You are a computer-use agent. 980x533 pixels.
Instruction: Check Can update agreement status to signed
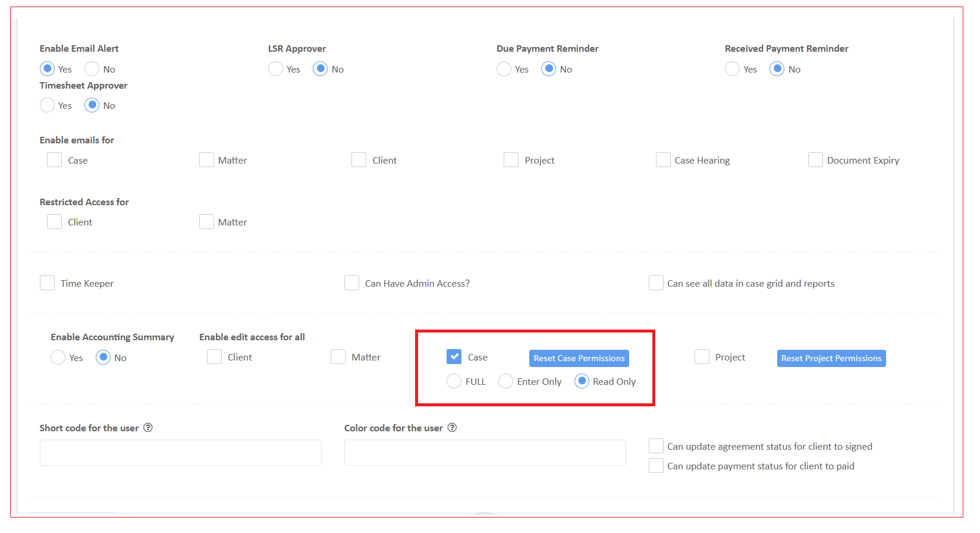pyautogui.click(x=657, y=446)
